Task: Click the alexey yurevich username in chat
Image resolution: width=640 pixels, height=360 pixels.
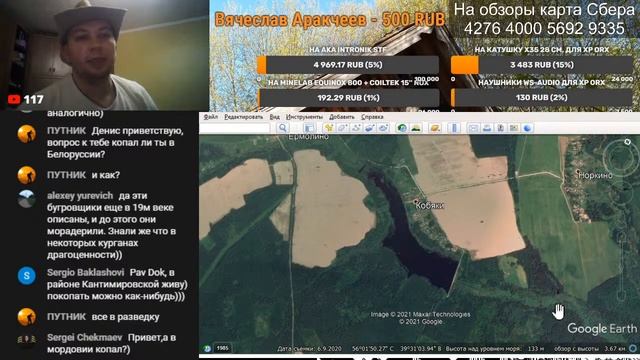Action: [x=80, y=196]
